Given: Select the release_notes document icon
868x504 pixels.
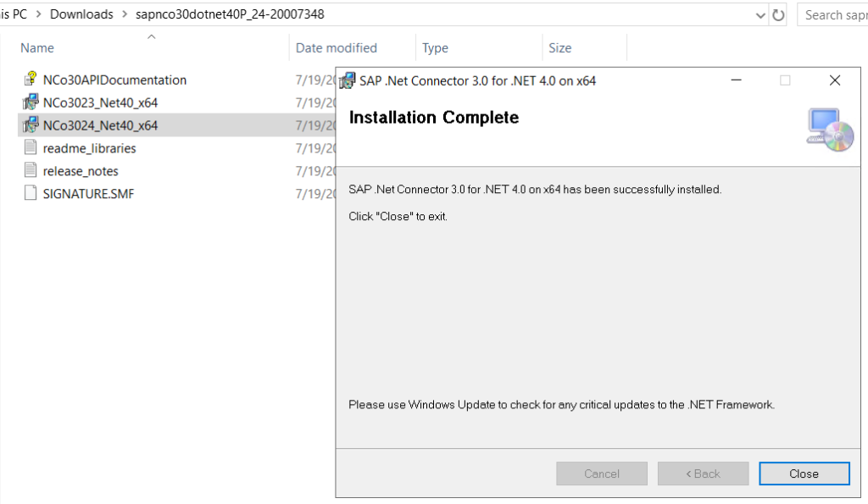Looking at the screenshot, I should click(x=31, y=170).
